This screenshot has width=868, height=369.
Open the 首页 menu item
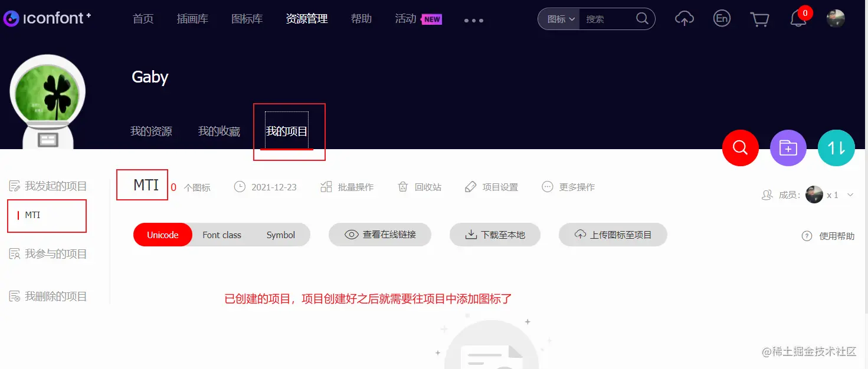(143, 19)
